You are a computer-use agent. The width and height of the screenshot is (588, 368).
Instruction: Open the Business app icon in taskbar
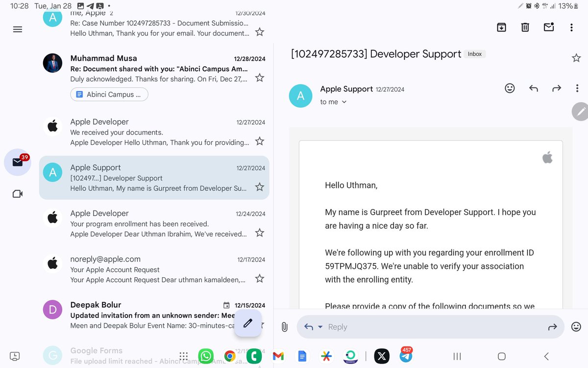click(x=350, y=356)
